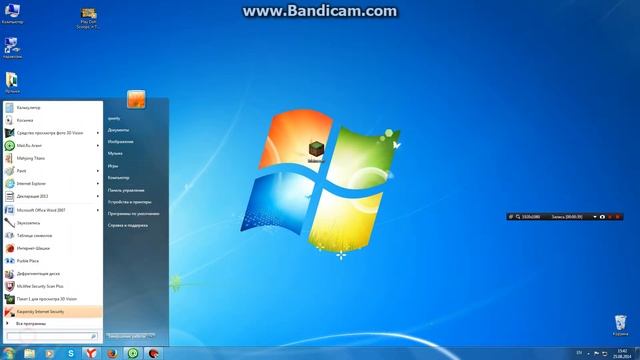
Task: Open Skype from the taskbar
Action: coord(71,353)
